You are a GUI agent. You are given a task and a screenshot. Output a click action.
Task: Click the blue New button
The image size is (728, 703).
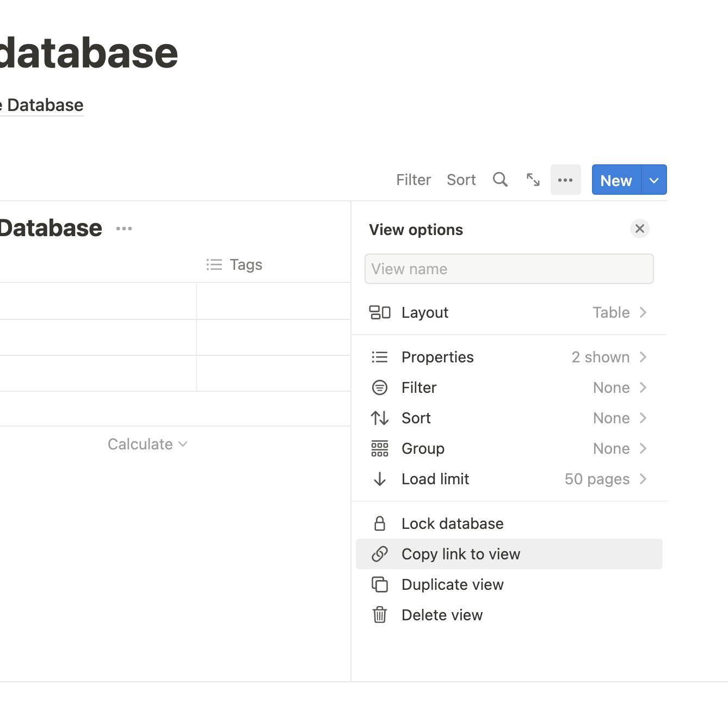tap(616, 180)
